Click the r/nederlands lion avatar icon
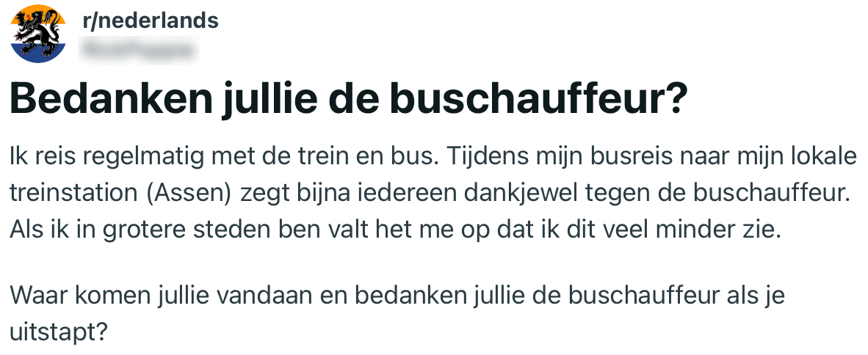This screenshot has height=355, width=868. tap(37, 34)
